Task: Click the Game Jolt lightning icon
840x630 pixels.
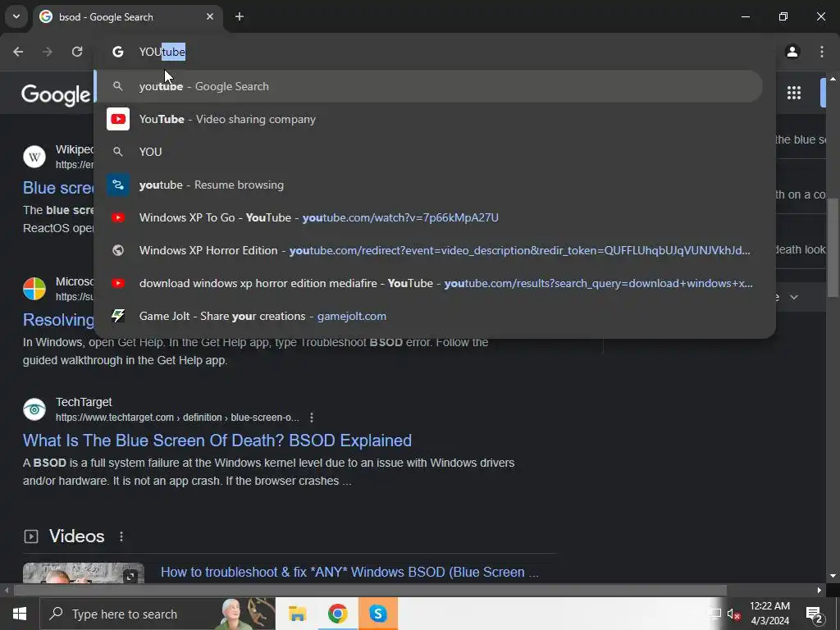Action: (x=118, y=316)
